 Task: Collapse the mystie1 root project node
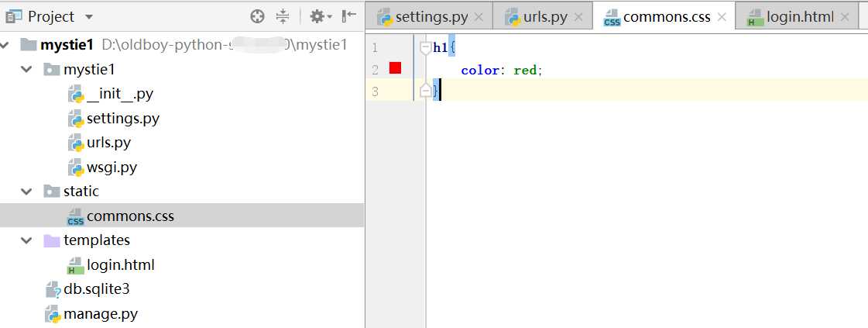(6, 45)
